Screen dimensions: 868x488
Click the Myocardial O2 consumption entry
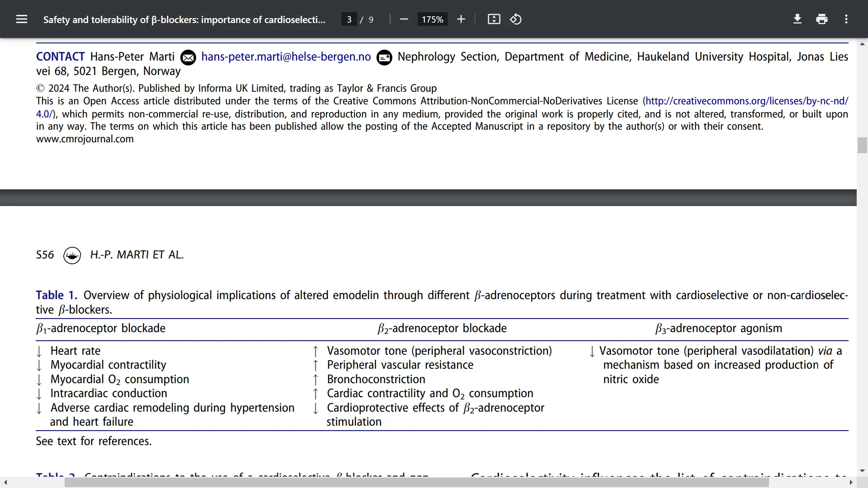coord(120,380)
